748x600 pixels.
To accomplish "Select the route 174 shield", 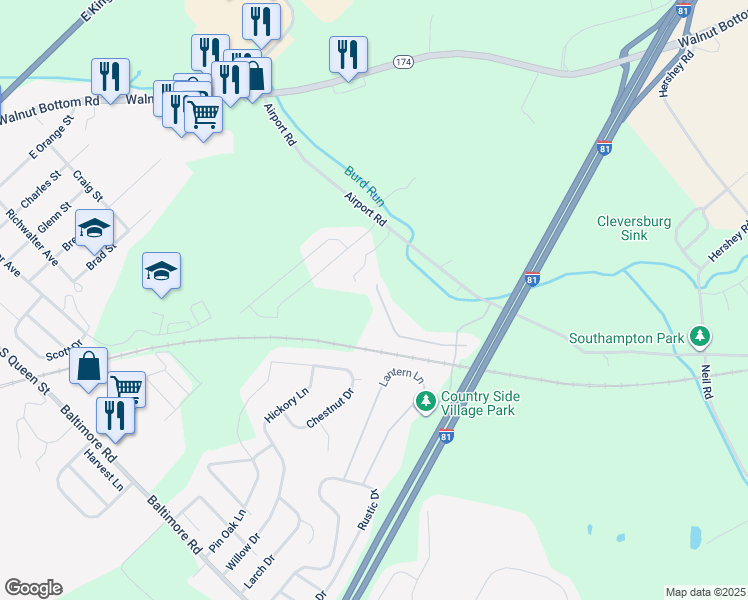I will pos(404,62).
